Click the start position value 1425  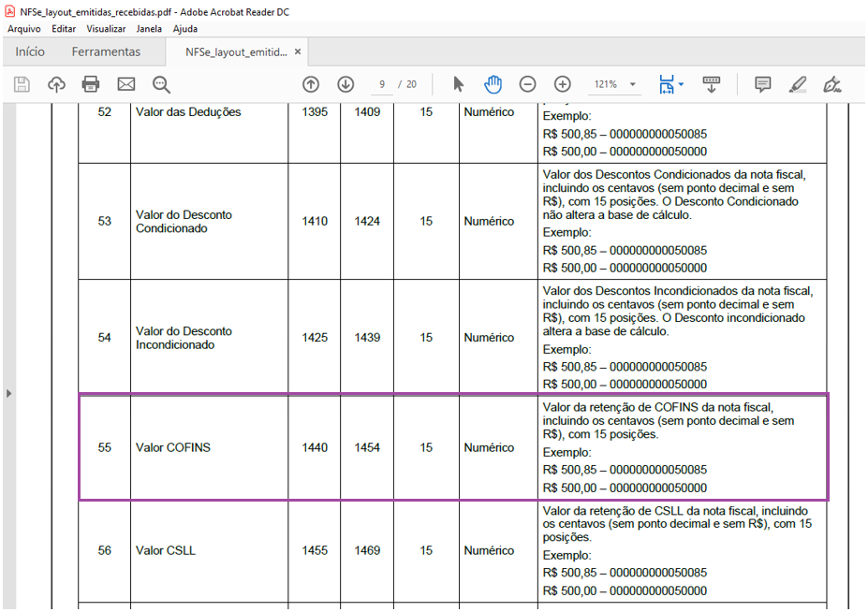315,338
